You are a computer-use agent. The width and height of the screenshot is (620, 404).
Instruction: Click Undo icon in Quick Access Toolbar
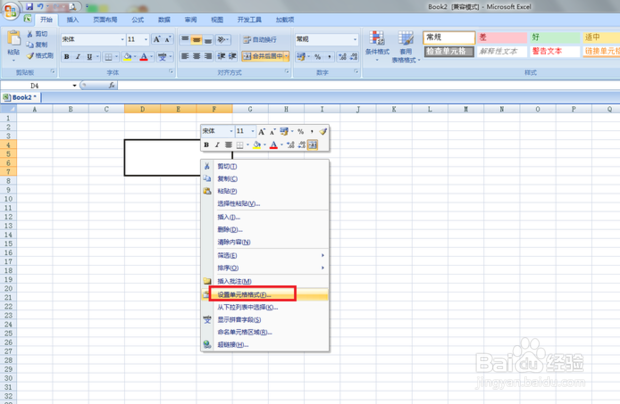click(x=40, y=7)
